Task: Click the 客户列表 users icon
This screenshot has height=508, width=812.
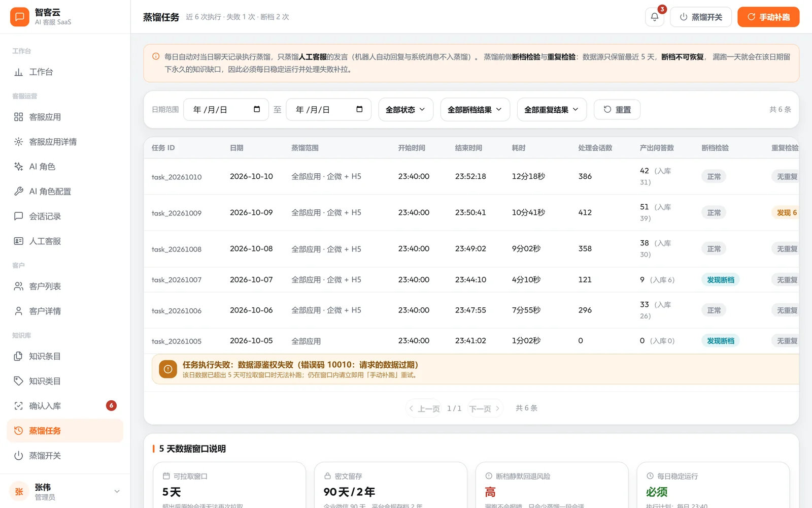Action: pos(19,287)
